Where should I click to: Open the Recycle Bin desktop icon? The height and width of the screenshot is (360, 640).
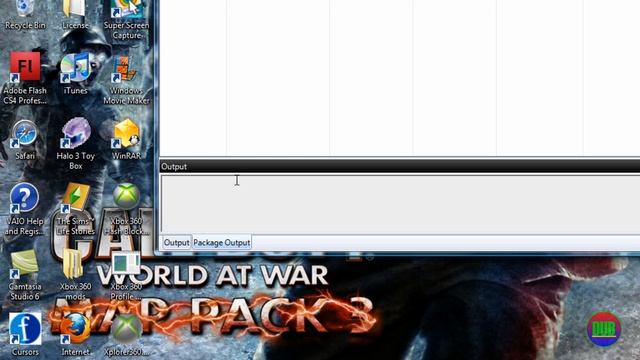[25, 14]
